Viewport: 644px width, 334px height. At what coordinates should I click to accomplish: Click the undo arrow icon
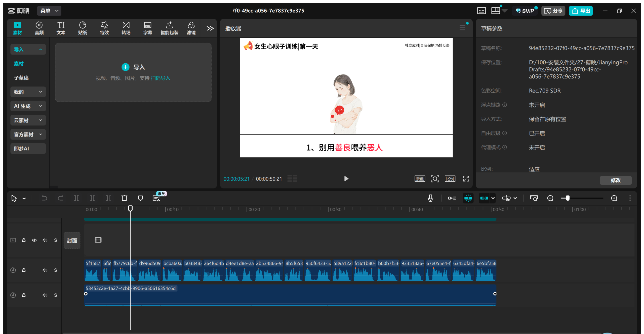(x=44, y=198)
